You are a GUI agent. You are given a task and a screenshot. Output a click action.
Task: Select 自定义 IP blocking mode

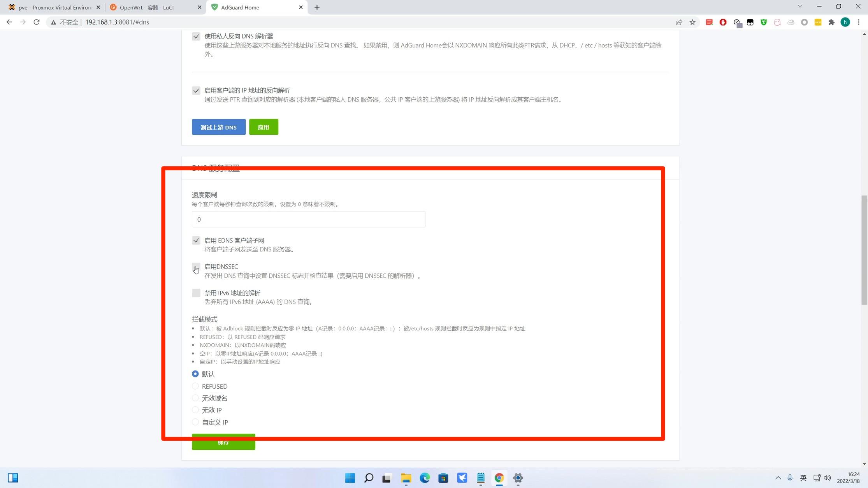click(x=195, y=422)
